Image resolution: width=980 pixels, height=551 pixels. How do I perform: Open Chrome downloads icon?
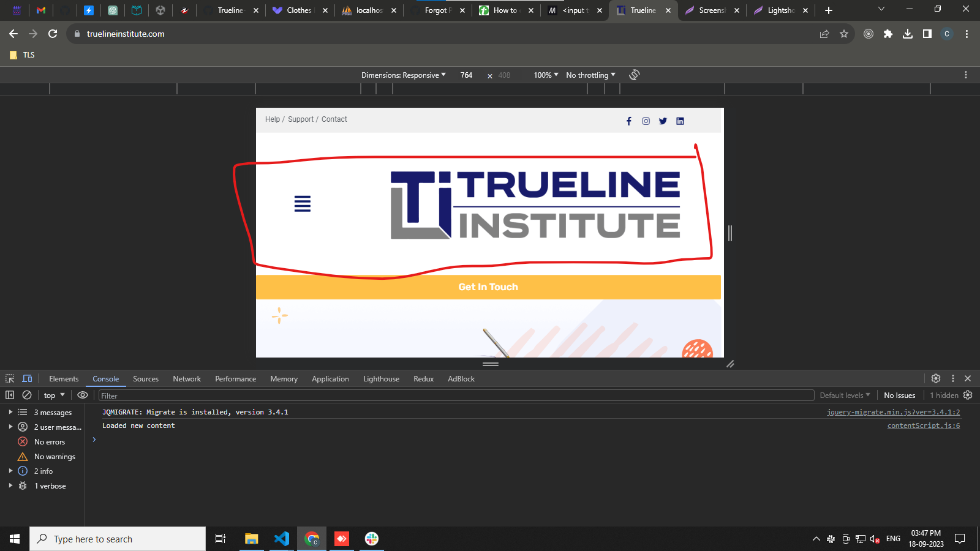click(x=908, y=34)
